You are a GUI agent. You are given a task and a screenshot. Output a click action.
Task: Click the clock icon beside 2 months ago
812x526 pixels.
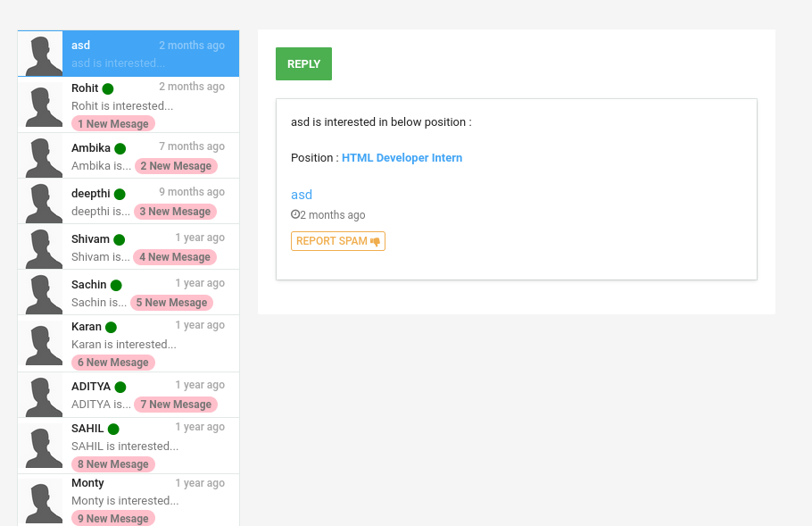(295, 215)
